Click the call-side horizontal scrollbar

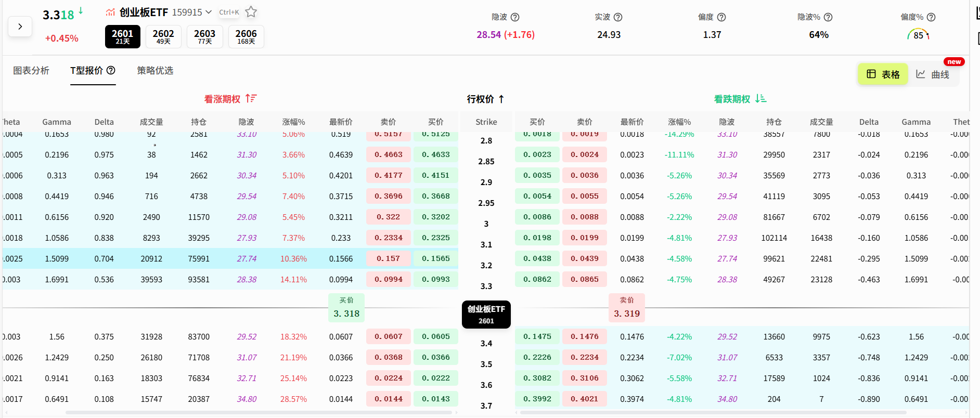tap(259, 413)
